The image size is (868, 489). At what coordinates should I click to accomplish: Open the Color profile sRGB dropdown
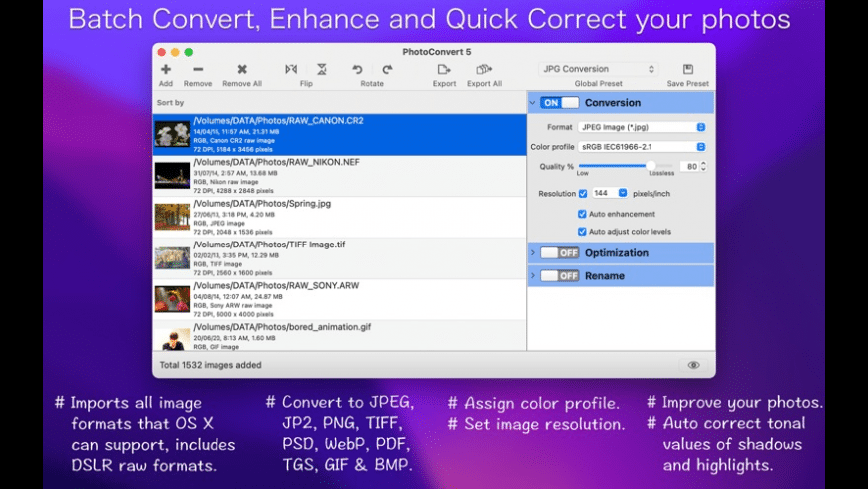(x=642, y=147)
